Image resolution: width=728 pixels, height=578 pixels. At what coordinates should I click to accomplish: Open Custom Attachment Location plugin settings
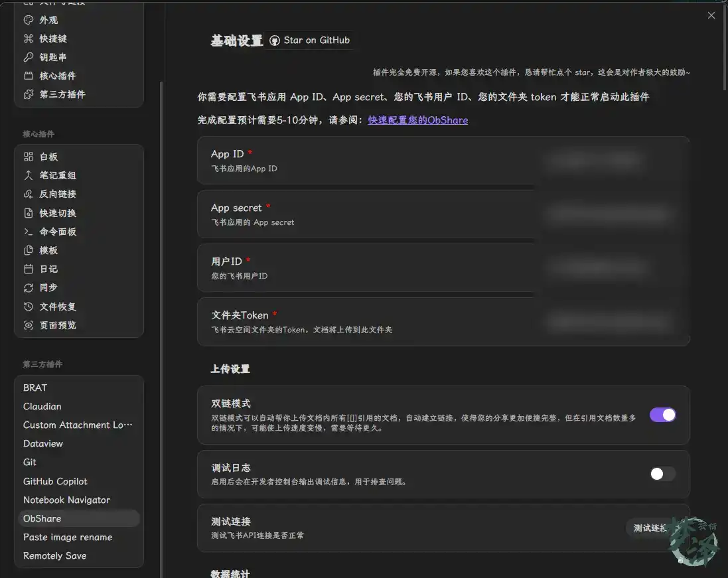coord(79,425)
